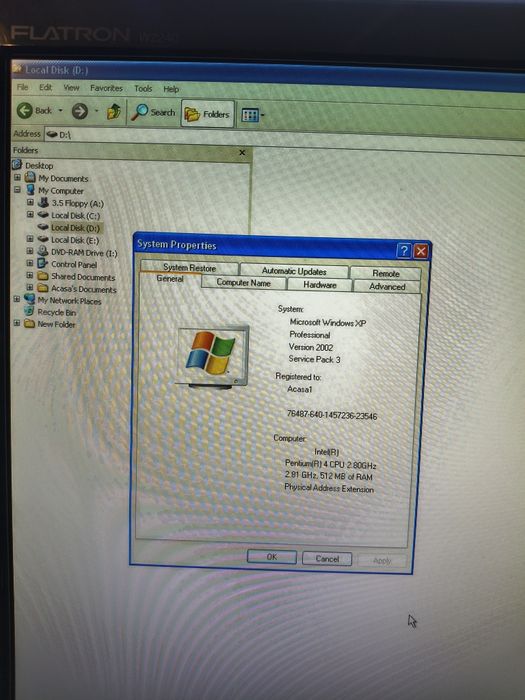
Task: Expand Acasa's Documents node
Action: tap(30, 287)
